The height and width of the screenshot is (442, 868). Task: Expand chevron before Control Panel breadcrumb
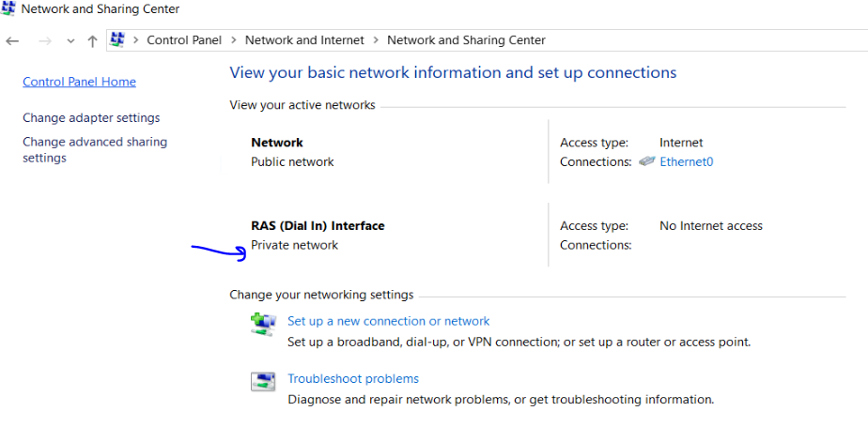(135, 40)
